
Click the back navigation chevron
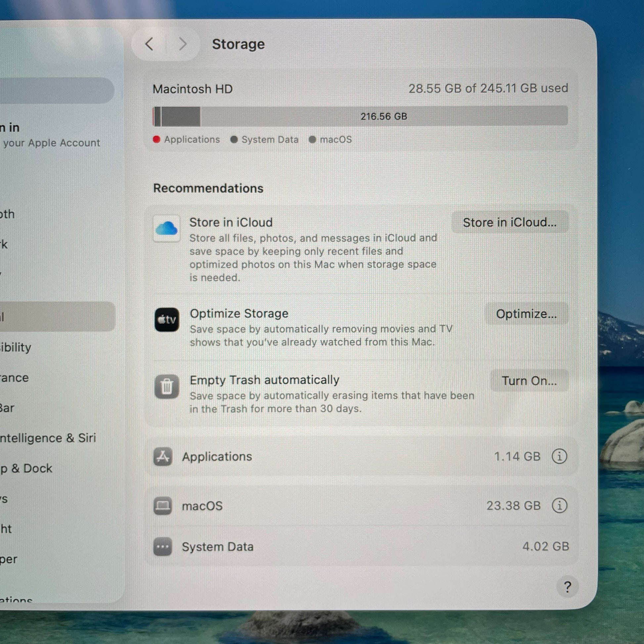(x=149, y=44)
